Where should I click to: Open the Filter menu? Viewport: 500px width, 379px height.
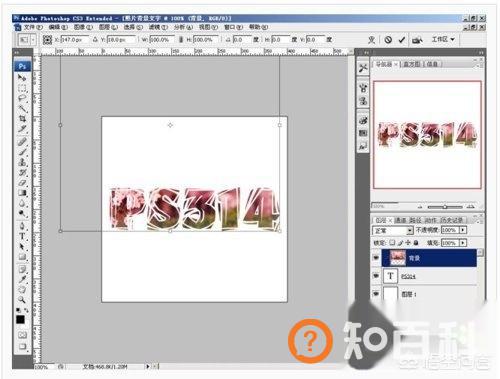coord(158,27)
